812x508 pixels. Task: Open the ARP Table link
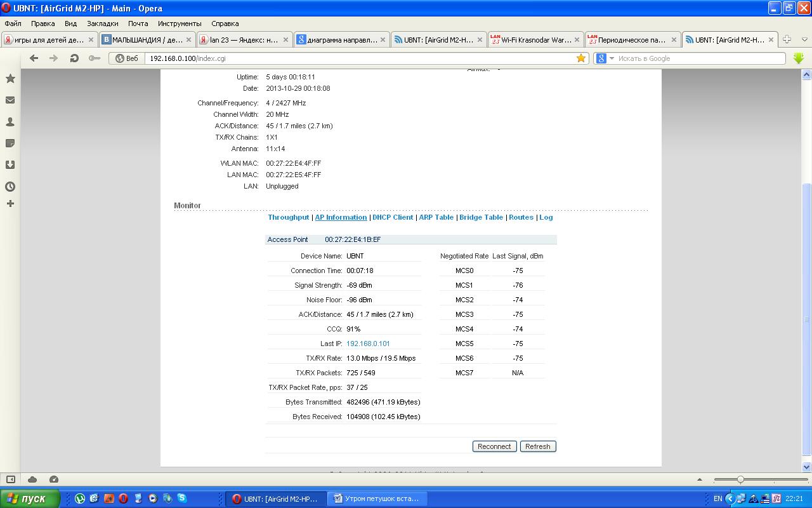coord(436,217)
